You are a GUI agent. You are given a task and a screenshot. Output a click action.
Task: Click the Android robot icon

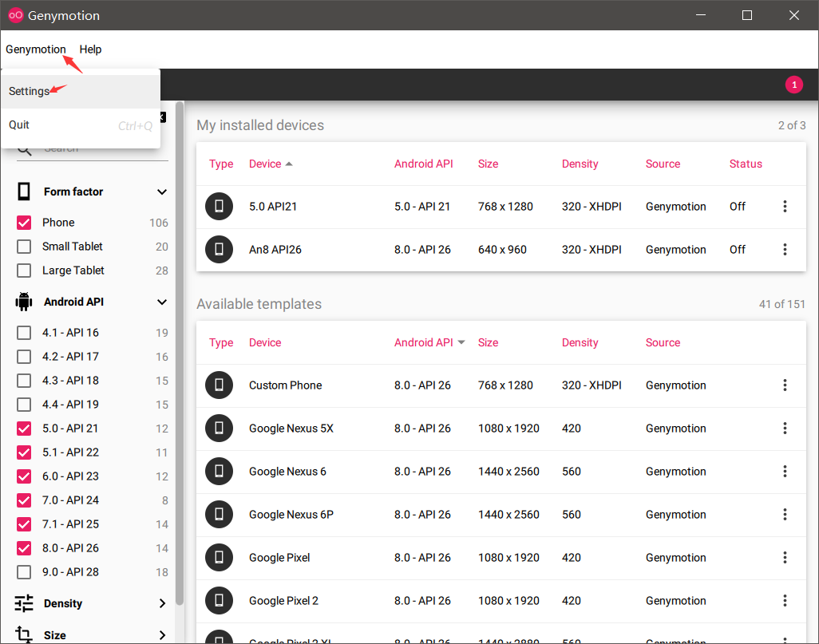tap(24, 302)
